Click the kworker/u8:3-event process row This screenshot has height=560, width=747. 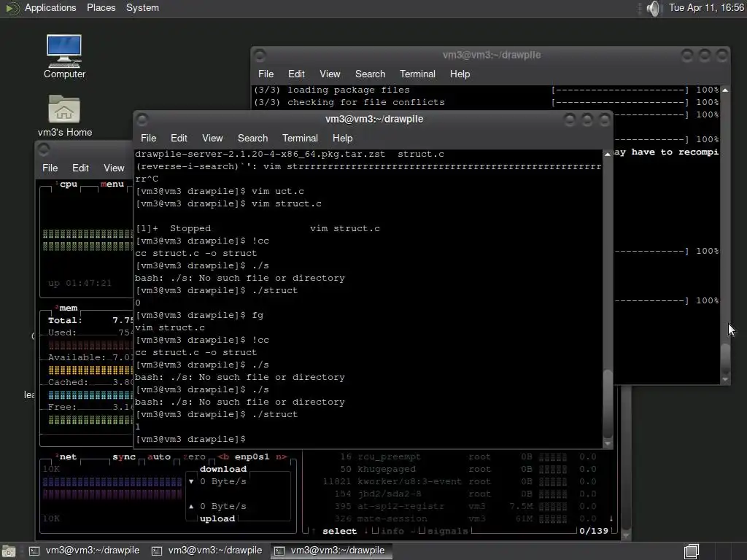458,481
